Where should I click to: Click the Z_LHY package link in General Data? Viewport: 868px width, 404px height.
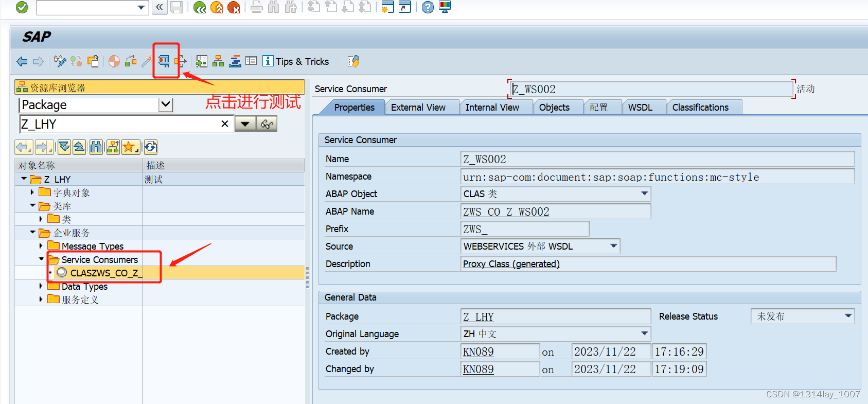tap(479, 317)
